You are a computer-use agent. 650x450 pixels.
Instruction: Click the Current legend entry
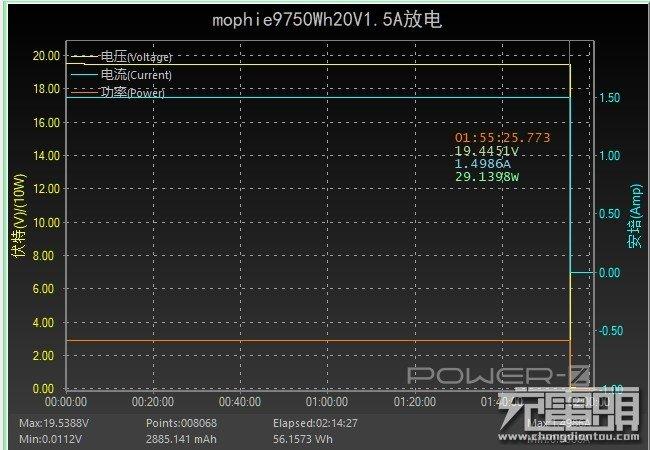(x=136, y=75)
